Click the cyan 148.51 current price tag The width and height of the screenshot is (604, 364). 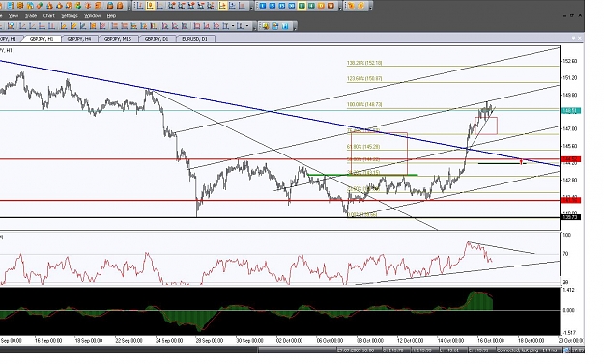click(570, 111)
